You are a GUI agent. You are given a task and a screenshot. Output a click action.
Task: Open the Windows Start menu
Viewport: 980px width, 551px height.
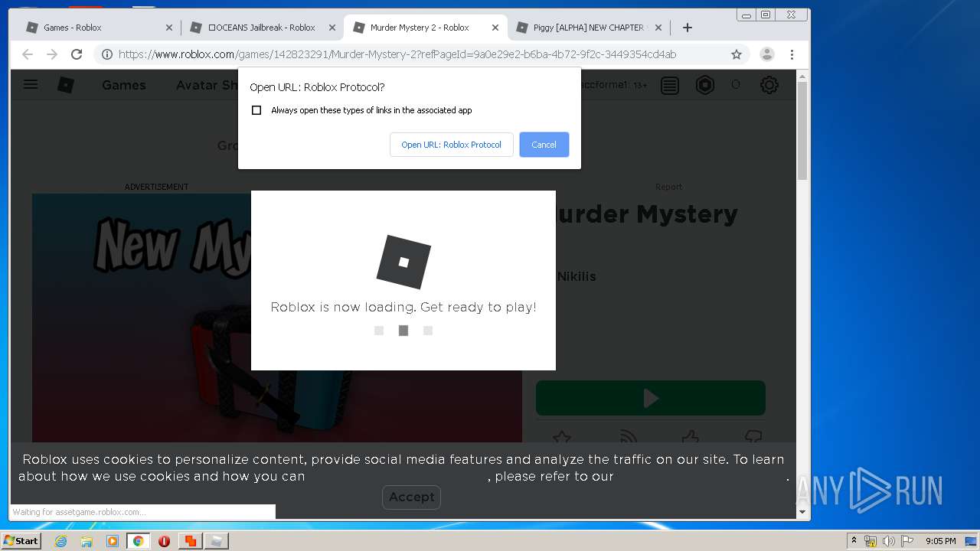click(x=21, y=541)
